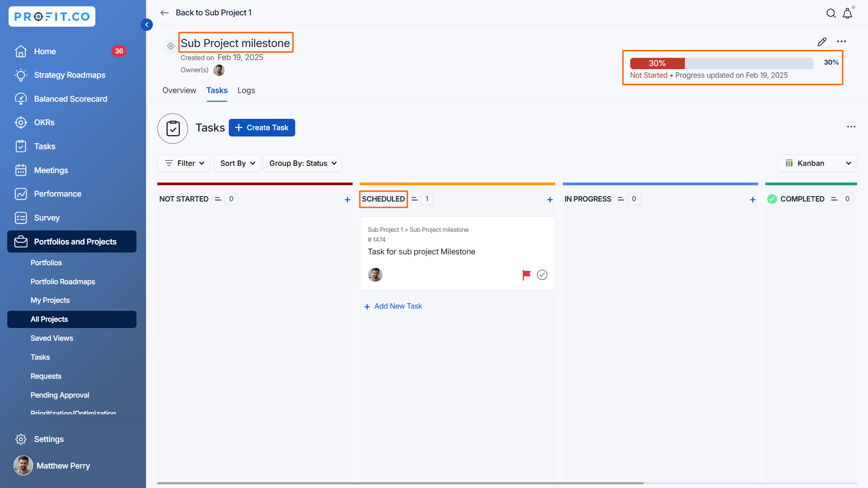Switch to the Overview tab
The width and height of the screenshot is (868, 488).
[179, 90]
